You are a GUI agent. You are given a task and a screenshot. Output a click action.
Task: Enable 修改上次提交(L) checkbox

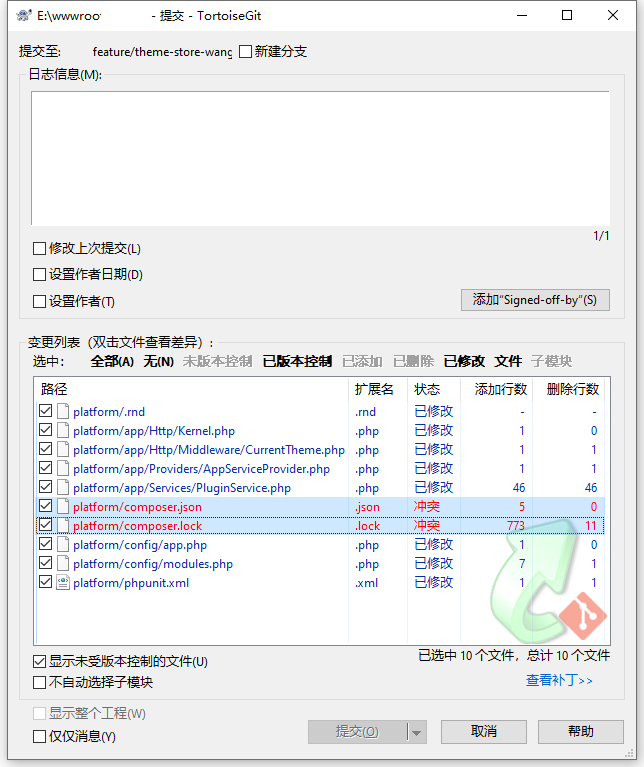tap(39, 248)
